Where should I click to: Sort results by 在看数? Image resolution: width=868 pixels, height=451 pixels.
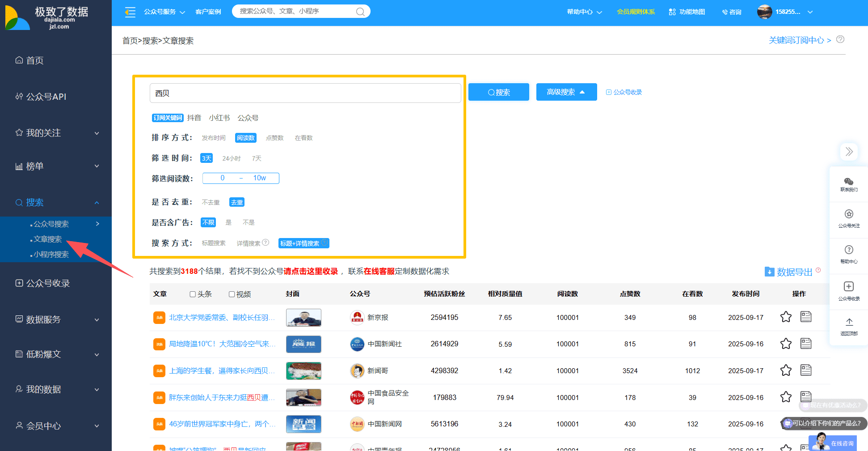(x=303, y=138)
